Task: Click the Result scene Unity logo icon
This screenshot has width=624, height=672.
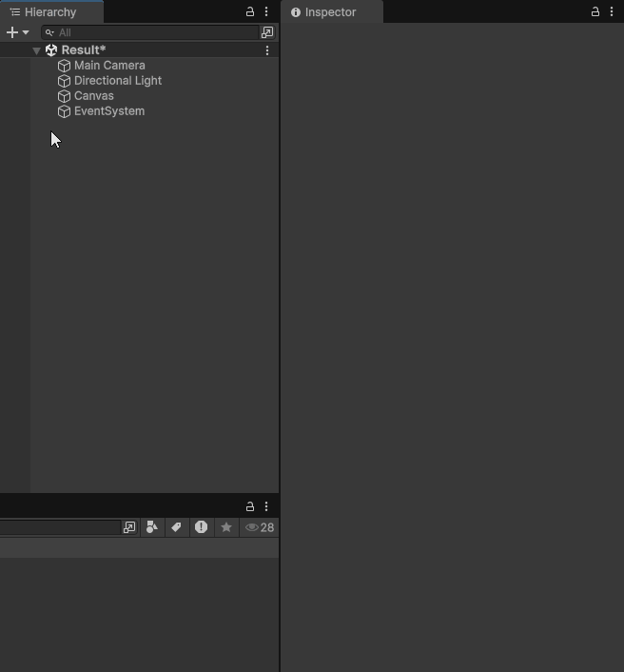Action: pyautogui.click(x=51, y=50)
